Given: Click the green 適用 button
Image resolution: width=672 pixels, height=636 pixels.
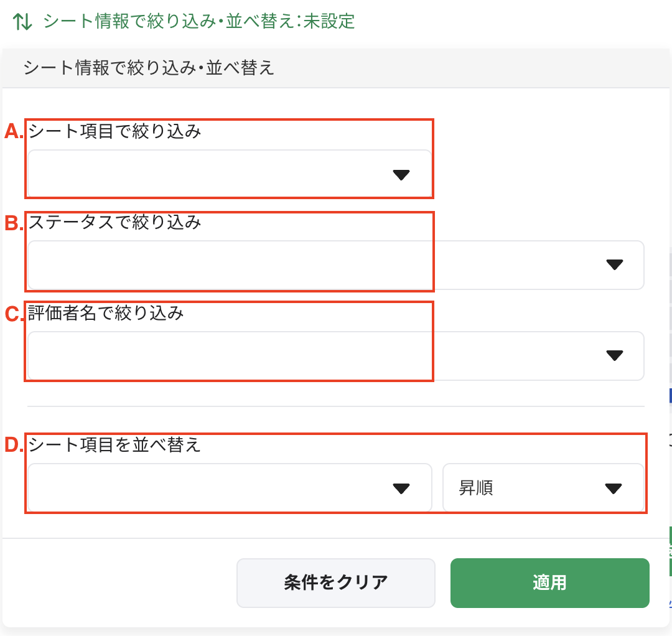Looking at the screenshot, I should coord(549,582).
